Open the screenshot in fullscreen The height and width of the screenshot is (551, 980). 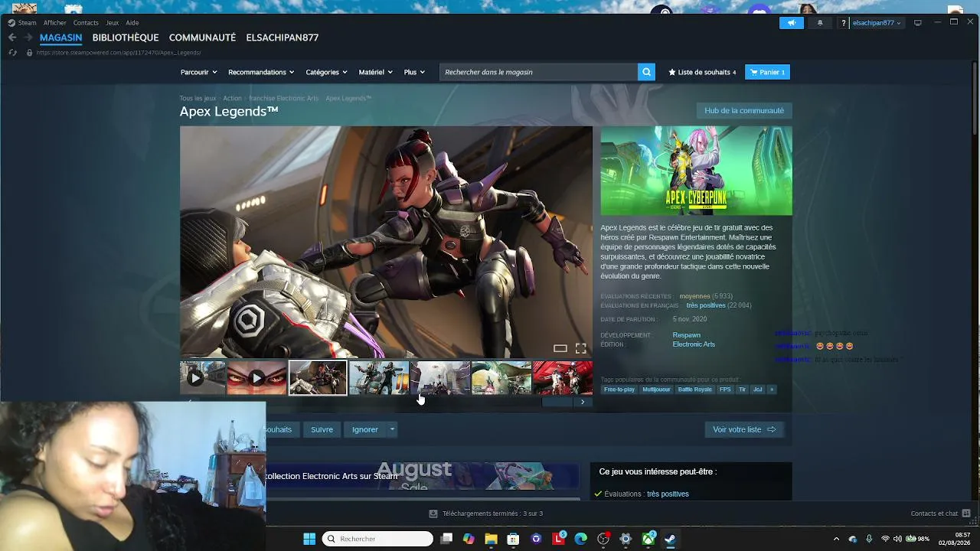[x=581, y=349]
